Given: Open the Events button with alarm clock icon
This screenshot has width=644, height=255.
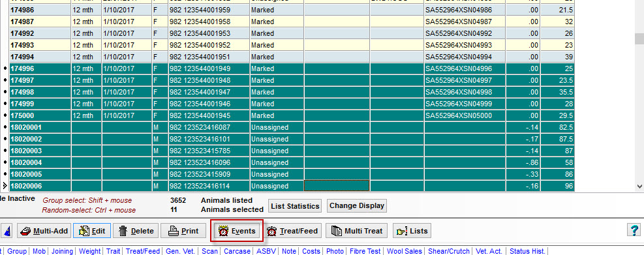Looking at the screenshot, I should click(237, 231).
